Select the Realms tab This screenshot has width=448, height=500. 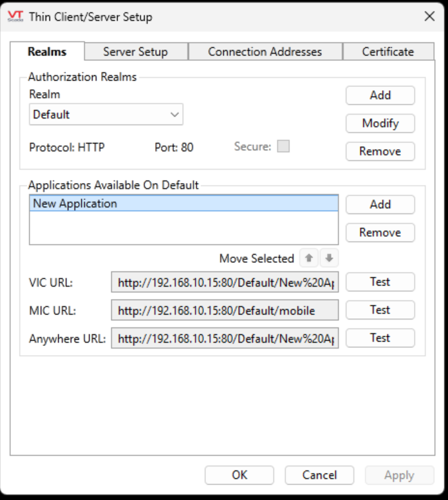tap(47, 52)
